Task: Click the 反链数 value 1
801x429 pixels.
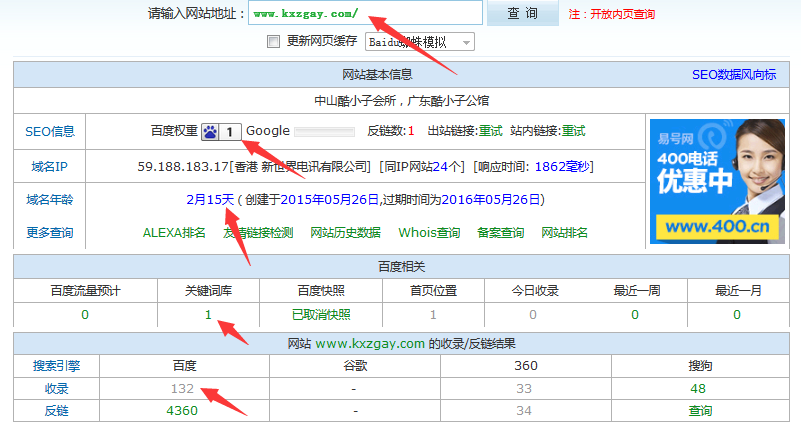Action: click(411, 131)
